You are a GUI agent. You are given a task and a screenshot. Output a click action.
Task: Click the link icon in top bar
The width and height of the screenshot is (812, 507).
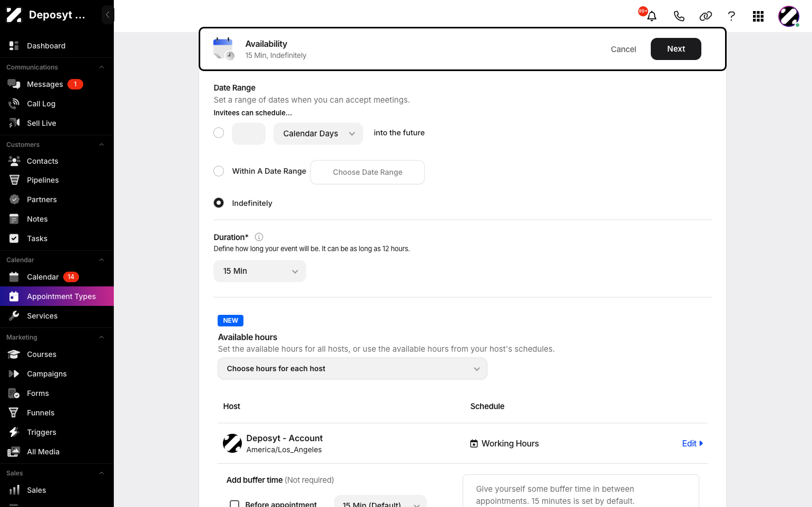point(706,16)
